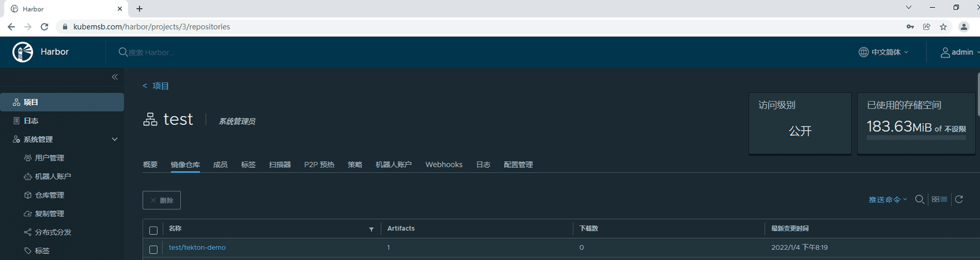Click the 183.63MiB storage value
Image resolution: width=980 pixels, height=260 pixels.
click(x=899, y=127)
